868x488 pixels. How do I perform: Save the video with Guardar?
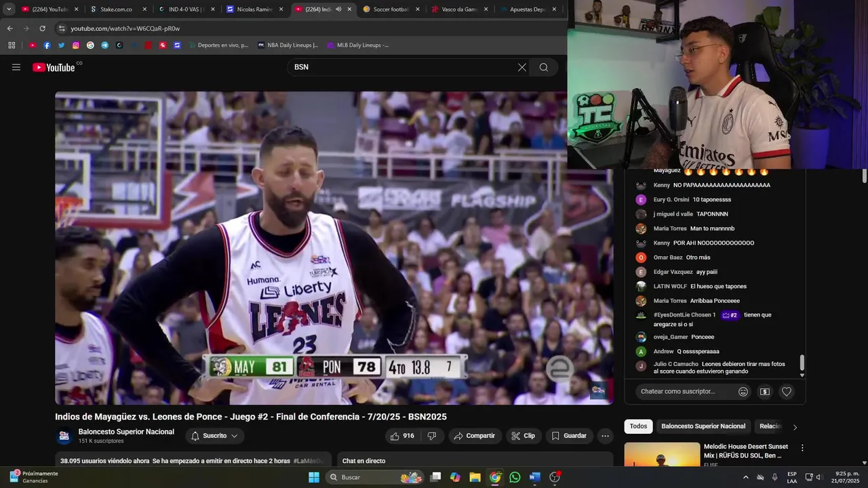569,436
